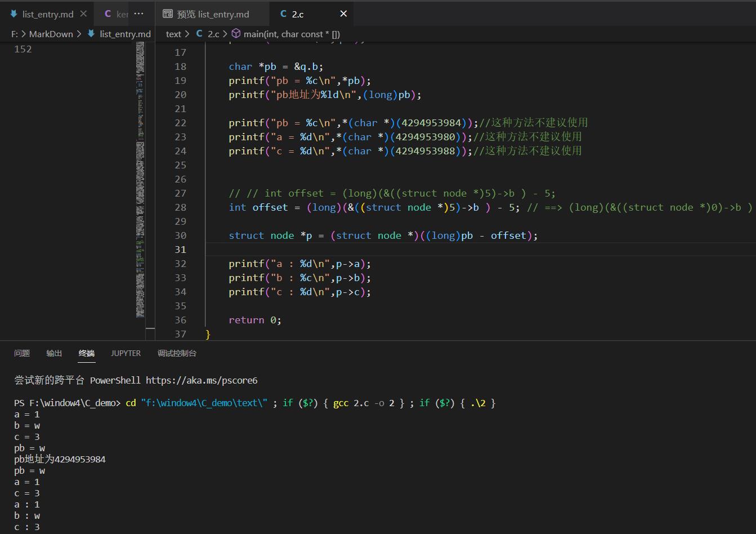Viewport: 756px width, 534px height.
Task: Open the 问题 problems panel tab
Action: point(22,353)
